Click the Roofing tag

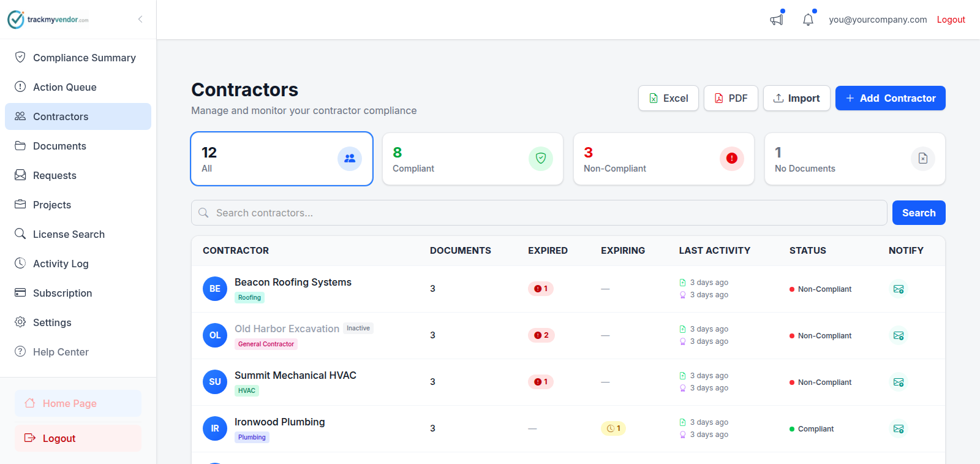click(249, 298)
